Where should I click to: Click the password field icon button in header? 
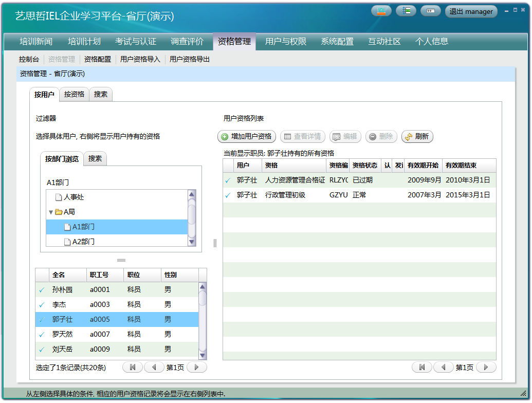pyautogui.click(x=431, y=11)
